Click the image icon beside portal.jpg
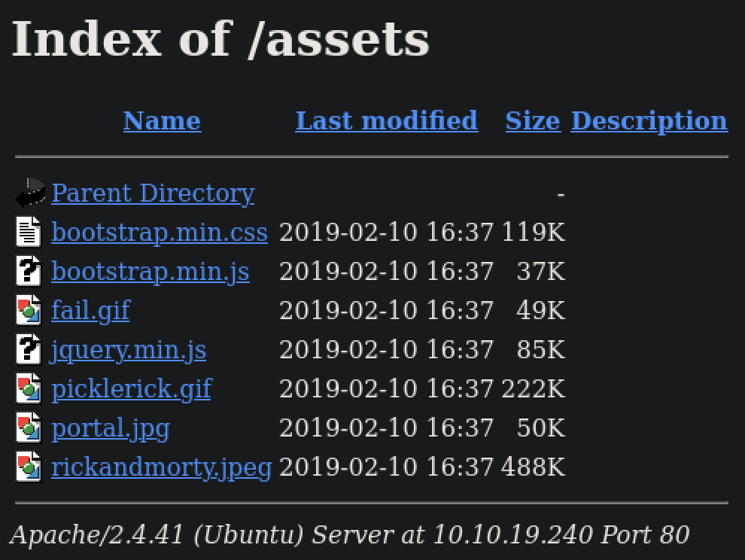This screenshot has height=560, width=745. tap(29, 428)
